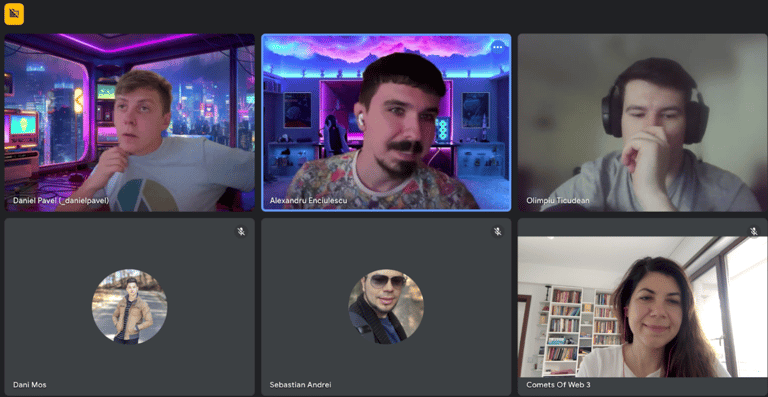Click the name label 'Comets Of Web 3'

click(x=558, y=385)
